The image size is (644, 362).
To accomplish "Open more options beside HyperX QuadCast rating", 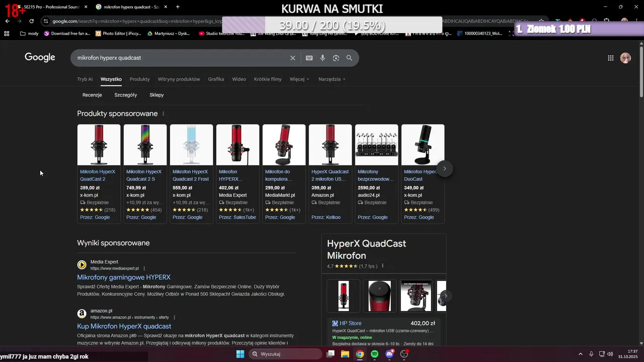I will tap(383, 266).
